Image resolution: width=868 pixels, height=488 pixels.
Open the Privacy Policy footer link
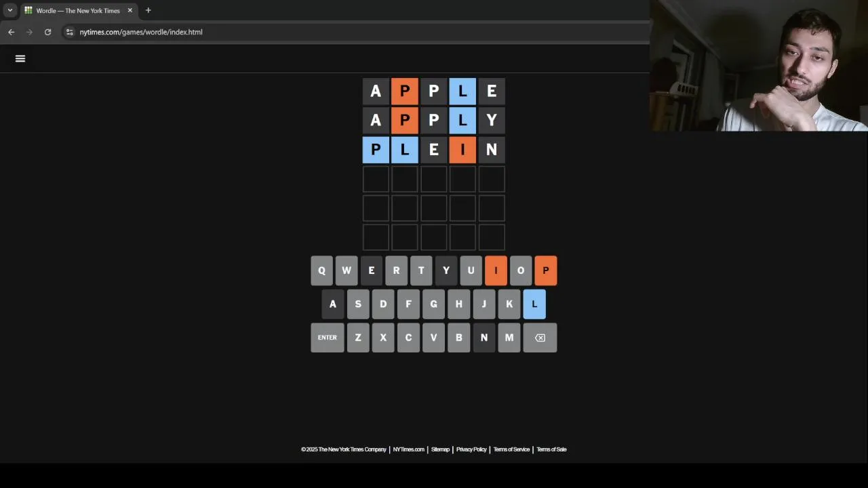point(471,449)
